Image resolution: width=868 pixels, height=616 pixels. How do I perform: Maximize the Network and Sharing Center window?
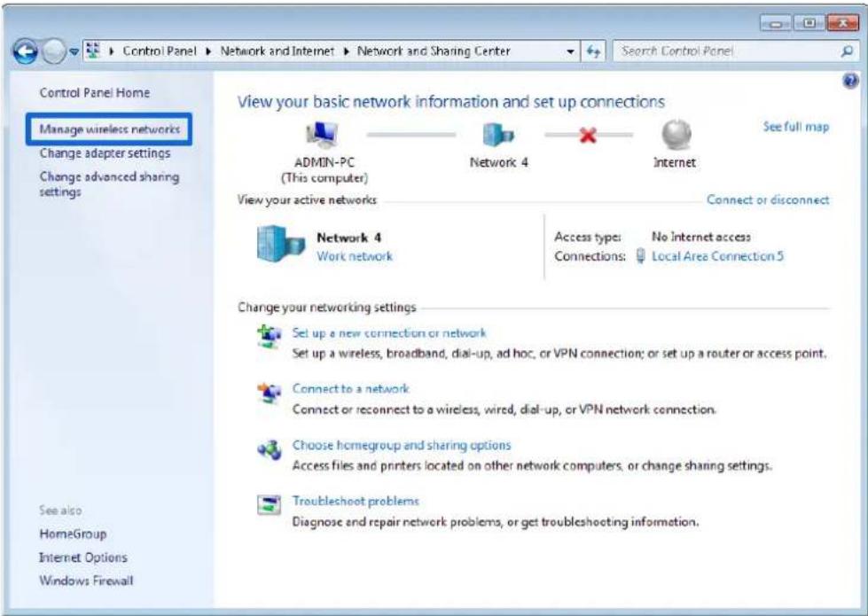pyautogui.click(x=809, y=23)
